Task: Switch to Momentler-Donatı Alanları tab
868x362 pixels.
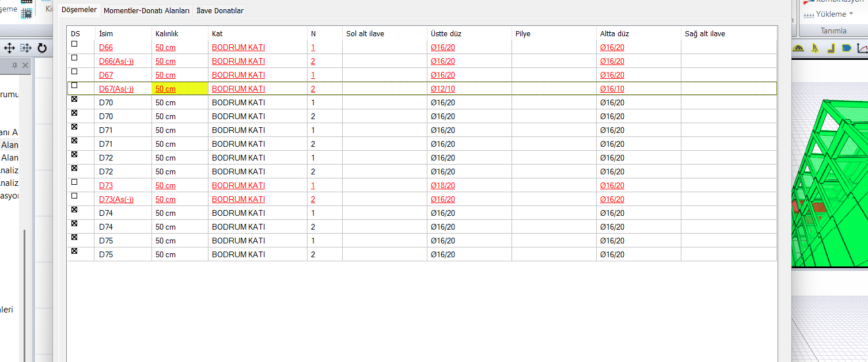Action: [146, 10]
